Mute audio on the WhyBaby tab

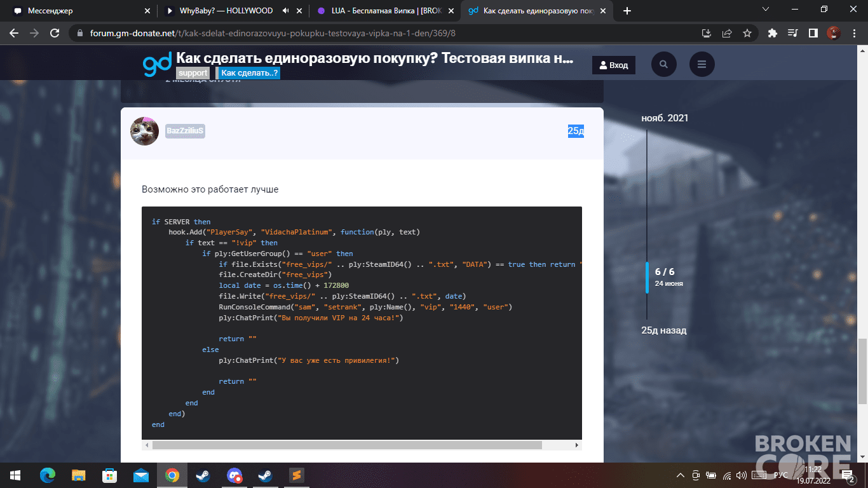(286, 11)
